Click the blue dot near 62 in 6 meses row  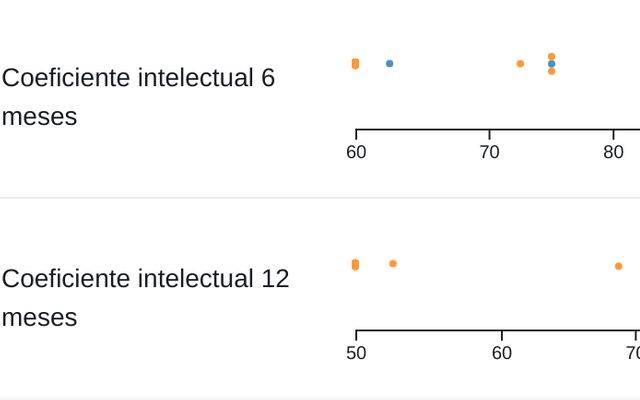pyautogui.click(x=389, y=63)
